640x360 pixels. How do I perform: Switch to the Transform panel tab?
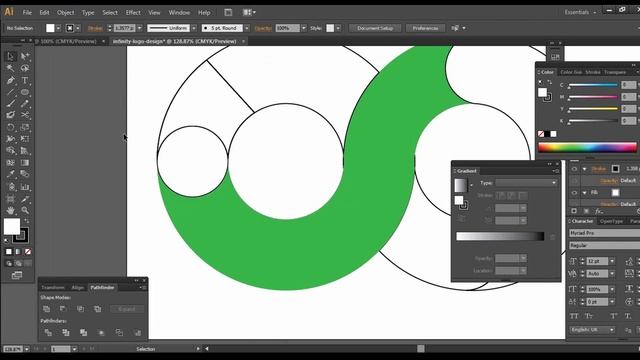coord(53,288)
